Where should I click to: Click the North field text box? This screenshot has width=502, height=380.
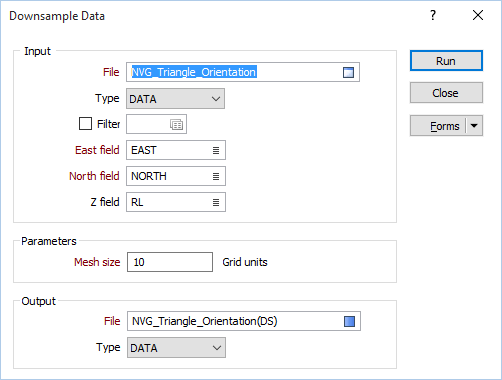(176, 176)
